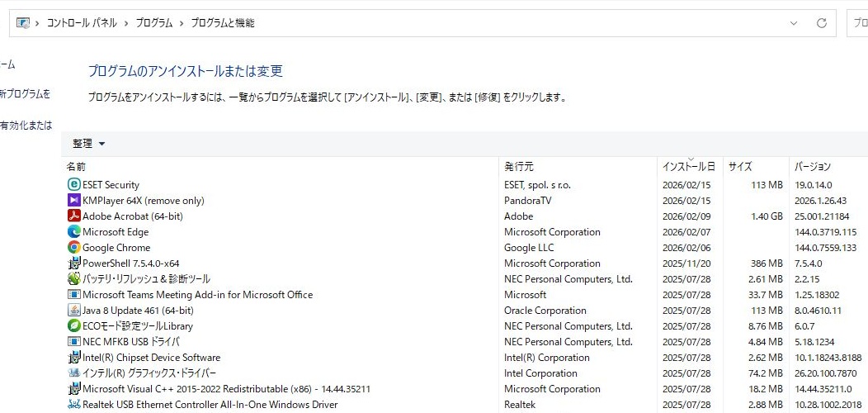Click the Adobe Acrobat icon

74,216
